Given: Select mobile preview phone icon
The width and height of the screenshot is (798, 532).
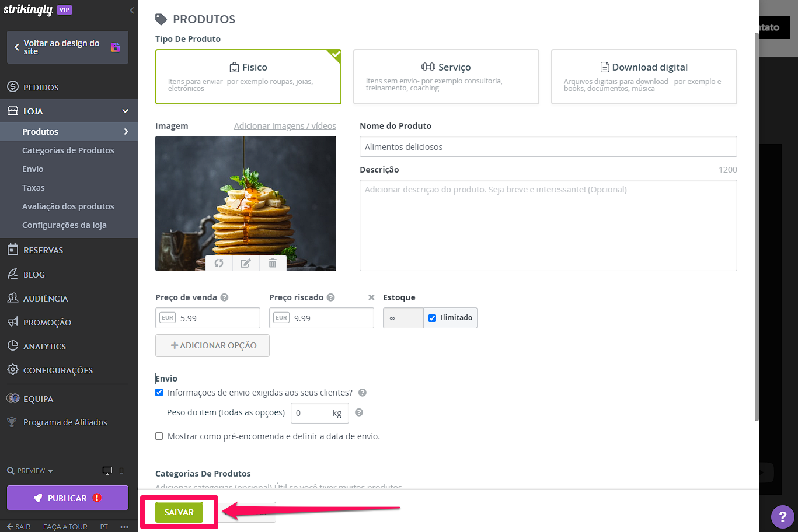Looking at the screenshot, I should 121,471.
